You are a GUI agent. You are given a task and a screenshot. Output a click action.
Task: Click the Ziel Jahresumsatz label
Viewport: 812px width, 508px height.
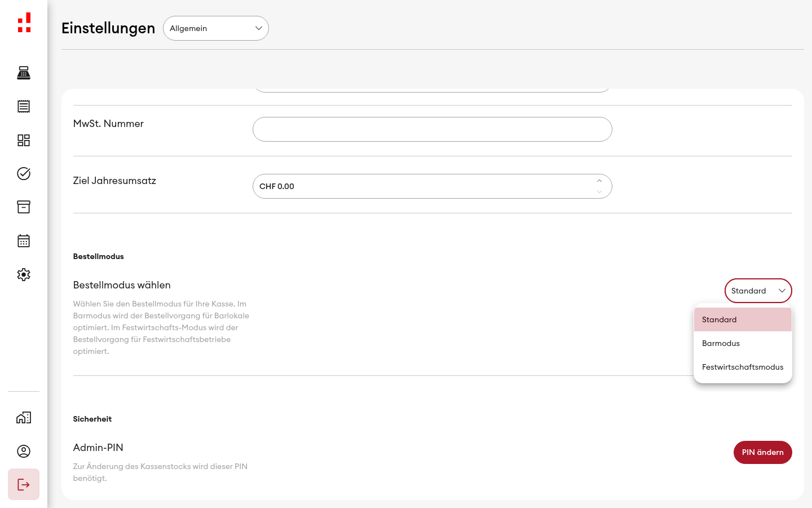coord(114,181)
